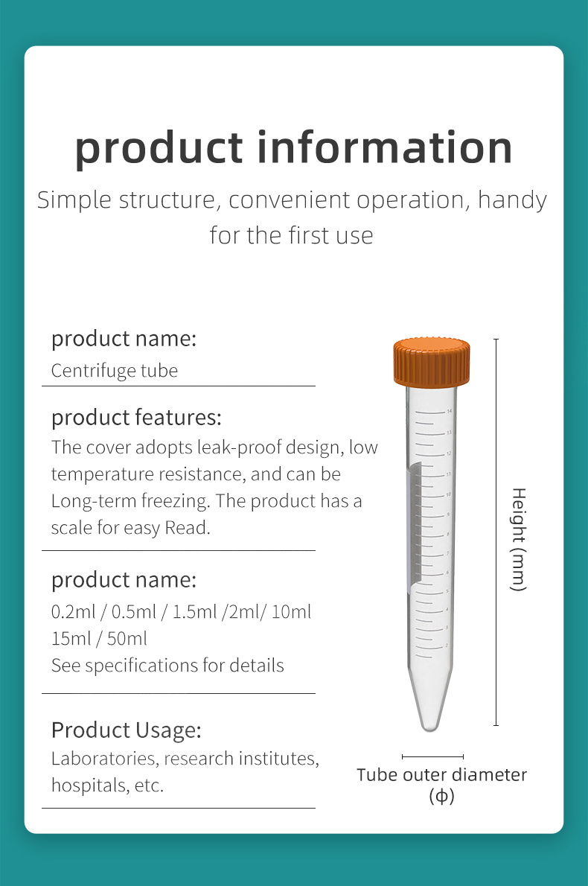
Task: Click the "product information" heading
Action: pyautogui.click(x=293, y=147)
